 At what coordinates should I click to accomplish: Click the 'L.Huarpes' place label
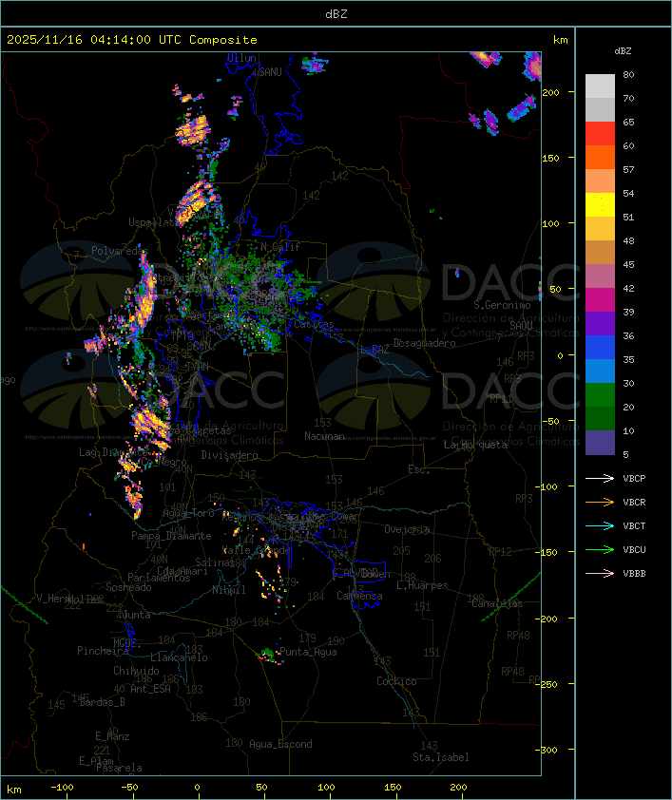click(x=422, y=585)
